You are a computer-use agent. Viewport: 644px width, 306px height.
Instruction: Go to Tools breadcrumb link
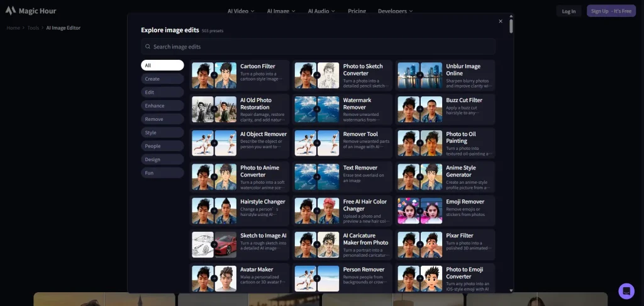33,28
